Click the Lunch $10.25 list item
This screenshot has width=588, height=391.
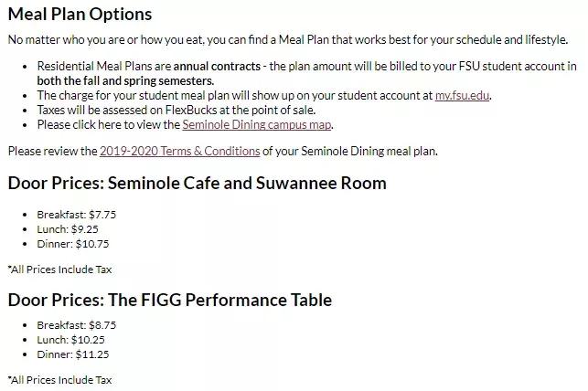pyautogui.click(x=70, y=340)
